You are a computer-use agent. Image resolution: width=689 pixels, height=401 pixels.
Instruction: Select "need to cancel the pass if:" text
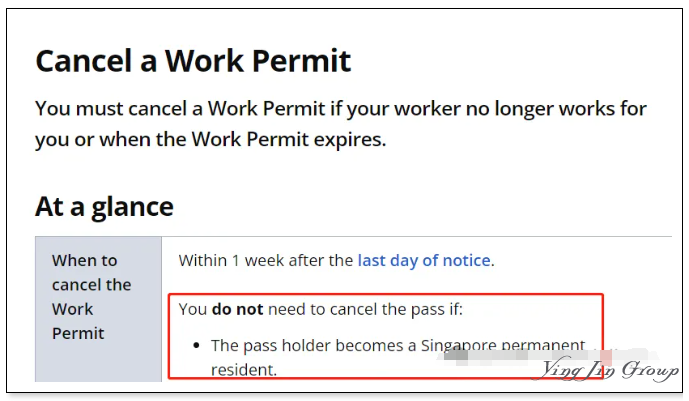tap(365, 309)
